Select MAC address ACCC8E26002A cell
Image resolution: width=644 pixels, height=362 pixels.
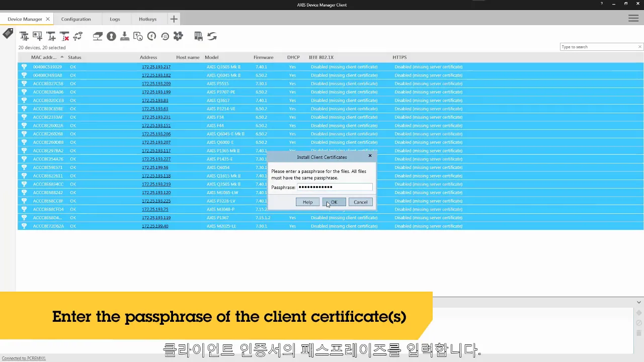48,126
